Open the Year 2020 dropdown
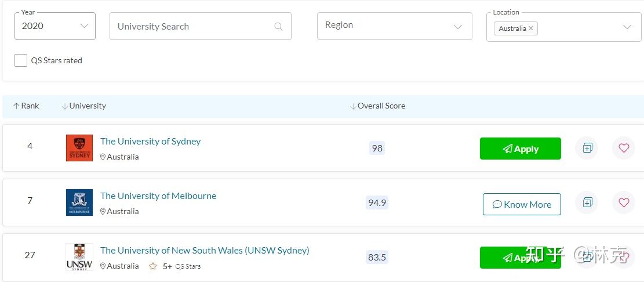The image size is (644, 282). click(55, 26)
